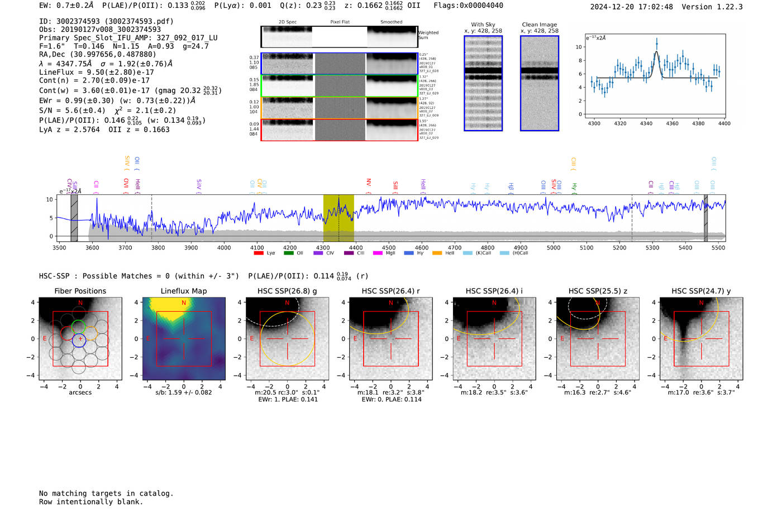This screenshot has height=532, width=782.
Task: Click the hatched gray band near 5460
Action: 705,218
